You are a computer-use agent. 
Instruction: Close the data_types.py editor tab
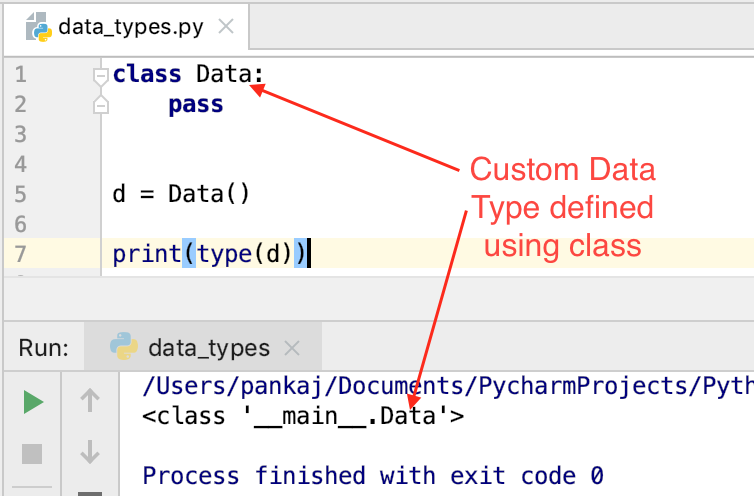226,27
